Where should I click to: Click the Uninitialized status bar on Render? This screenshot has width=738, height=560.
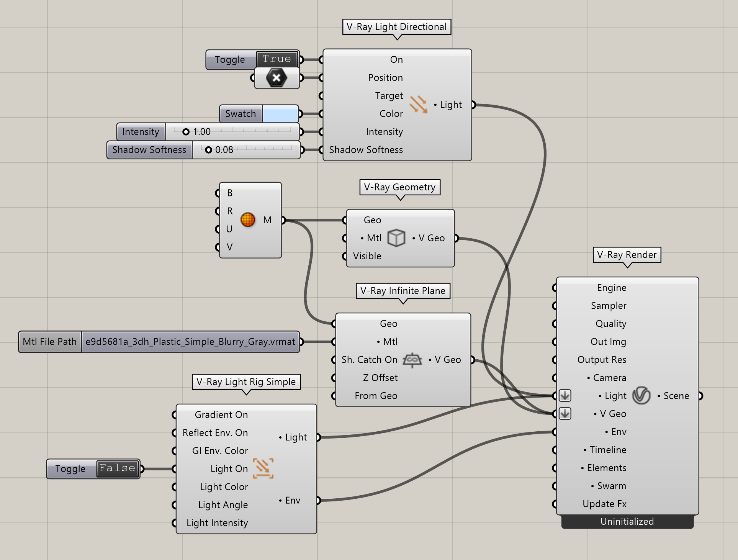click(627, 521)
